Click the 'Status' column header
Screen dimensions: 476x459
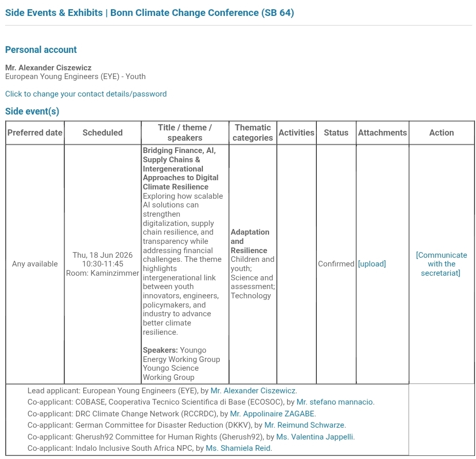tap(336, 132)
